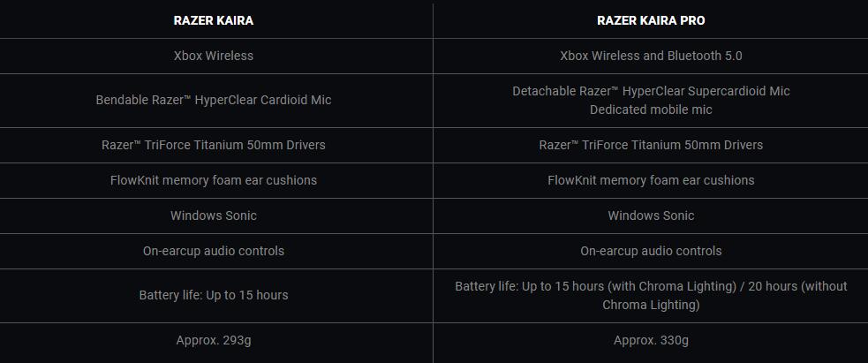
Task: Select Windows Sonic in the Kaira Pro column
Action: click(651, 216)
